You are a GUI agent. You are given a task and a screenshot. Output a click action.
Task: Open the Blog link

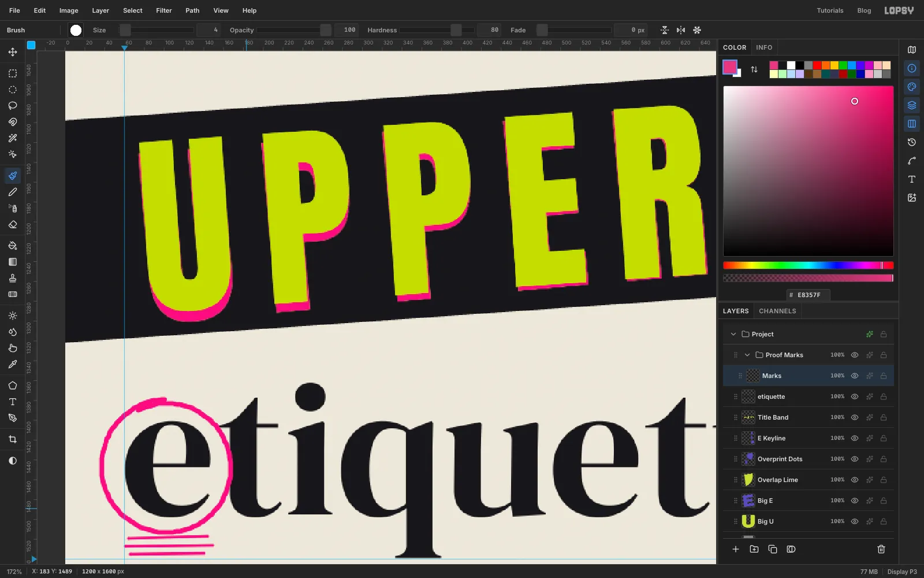pyautogui.click(x=864, y=10)
